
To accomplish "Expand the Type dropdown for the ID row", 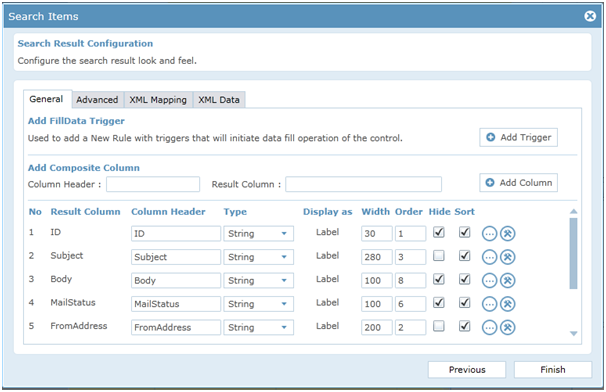I will pyautogui.click(x=258, y=233).
